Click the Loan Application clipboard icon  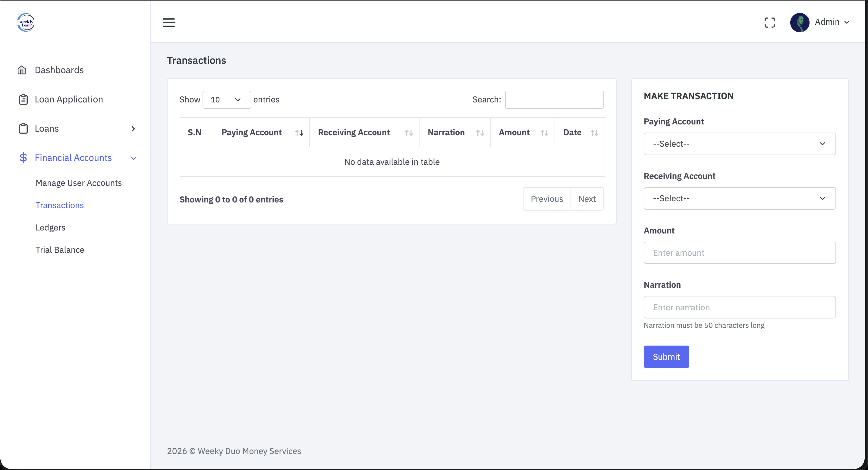pos(23,99)
